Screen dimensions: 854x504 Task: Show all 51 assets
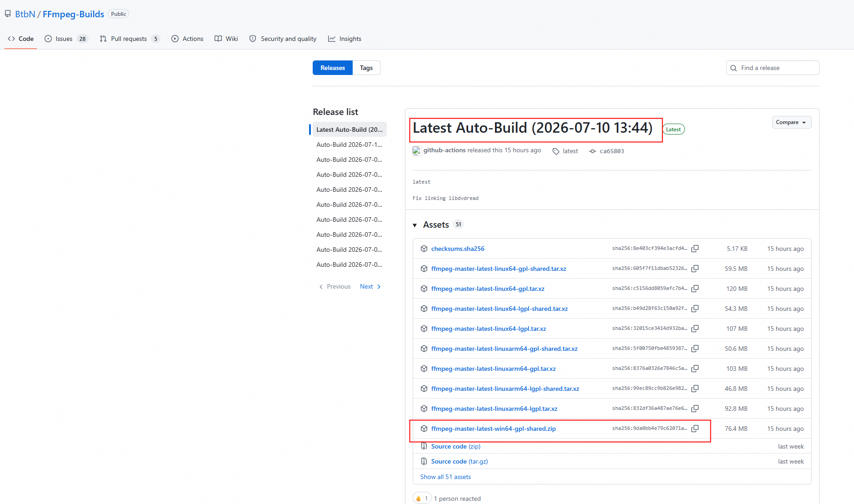(x=445, y=477)
